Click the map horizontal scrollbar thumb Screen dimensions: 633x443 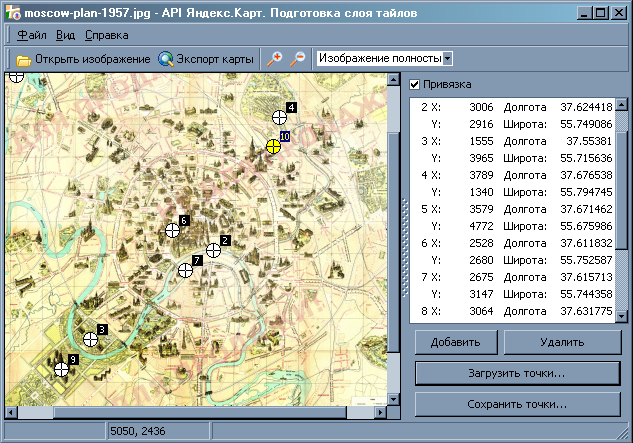[x=200, y=413]
